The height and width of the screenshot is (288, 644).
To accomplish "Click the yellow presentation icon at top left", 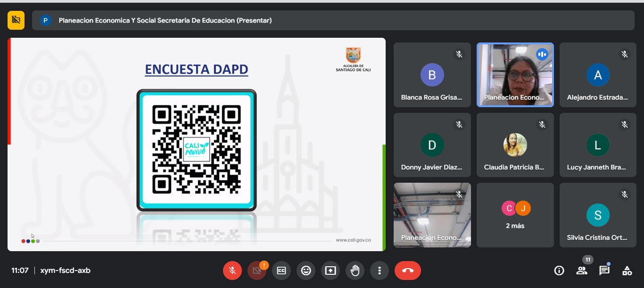I will coord(16,20).
